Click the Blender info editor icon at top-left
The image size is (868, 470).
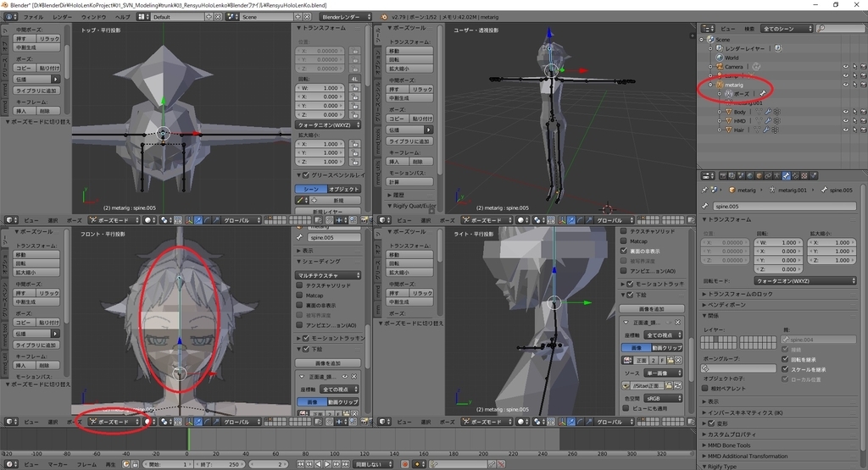click(x=10, y=17)
